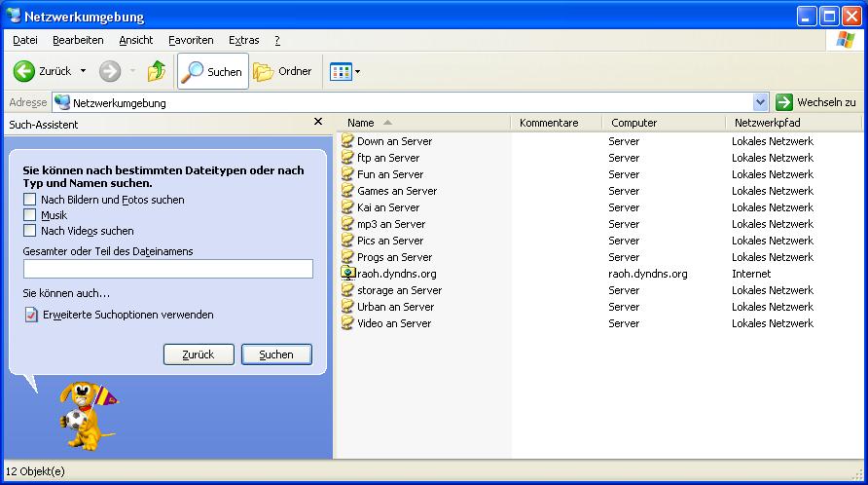Expand the address bar dropdown arrow
The width and height of the screenshot is (868, 485).
click(x=761, y=102)
